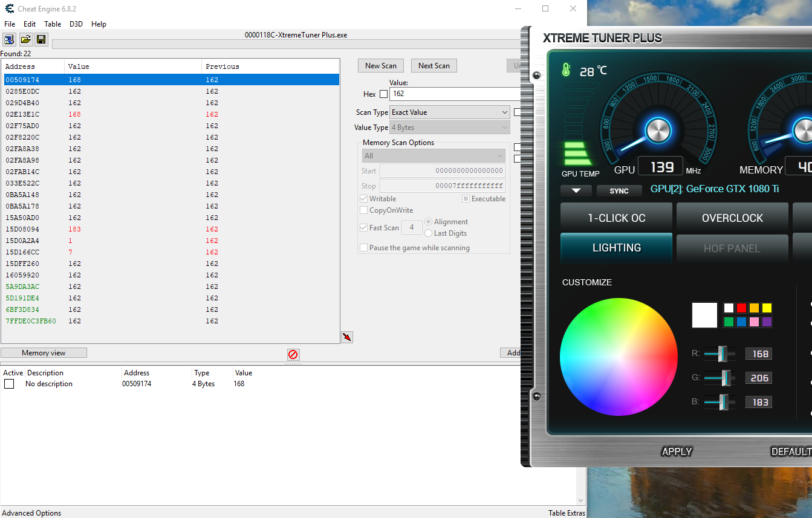The width and height of the screenshot is (812, 518).
Task: Select the small white preset swatch
Action: point(729,308)
